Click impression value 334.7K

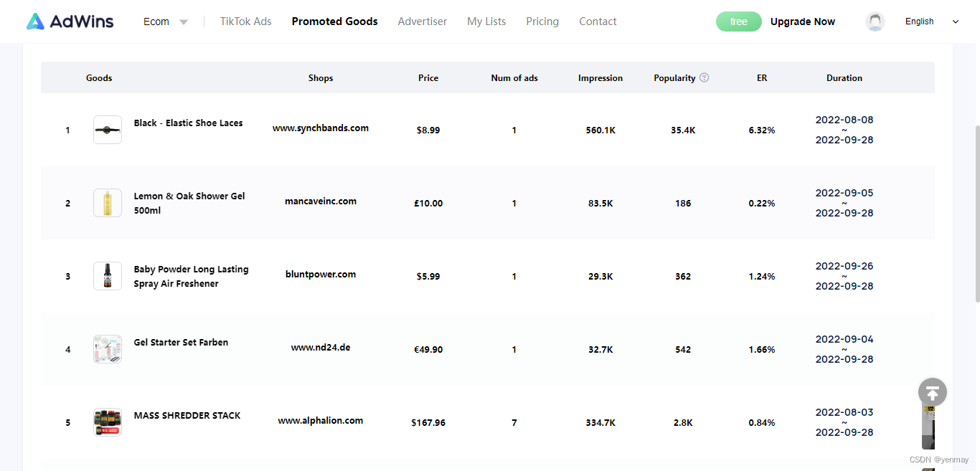tap(600, 423)
